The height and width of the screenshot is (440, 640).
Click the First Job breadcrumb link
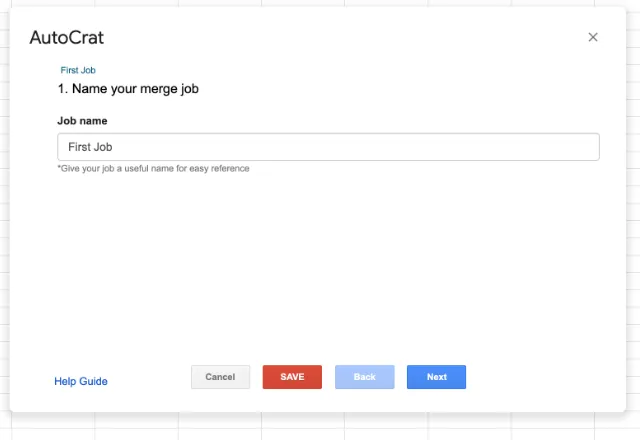tap(78, 71)
